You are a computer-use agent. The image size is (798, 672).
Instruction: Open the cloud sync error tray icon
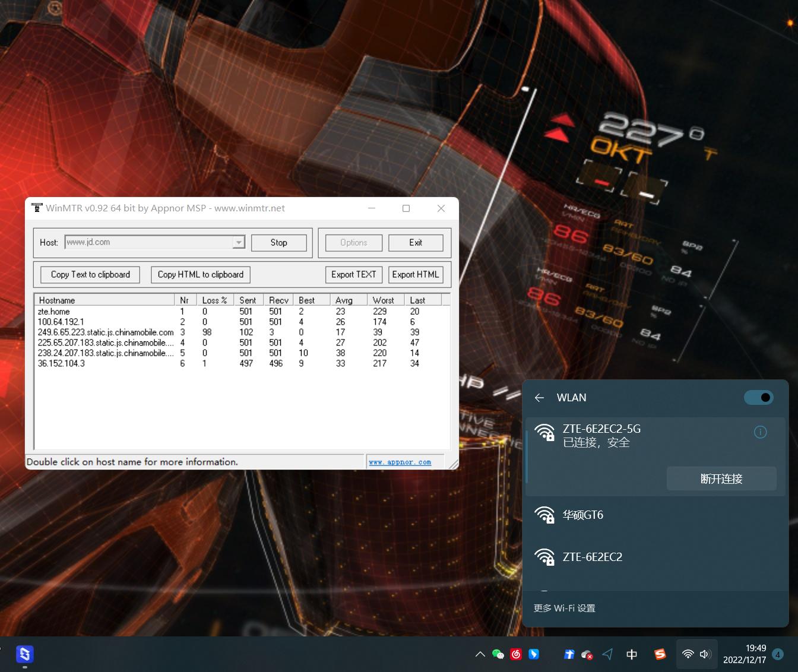click(587, 654)
